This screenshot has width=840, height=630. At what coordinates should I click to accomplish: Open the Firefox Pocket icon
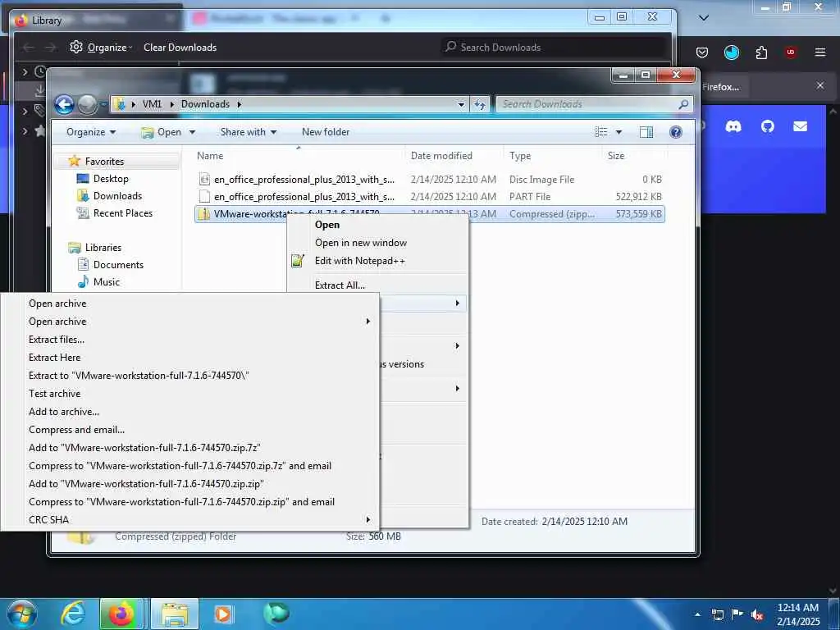pyautogui.click(x=702, y=52)
